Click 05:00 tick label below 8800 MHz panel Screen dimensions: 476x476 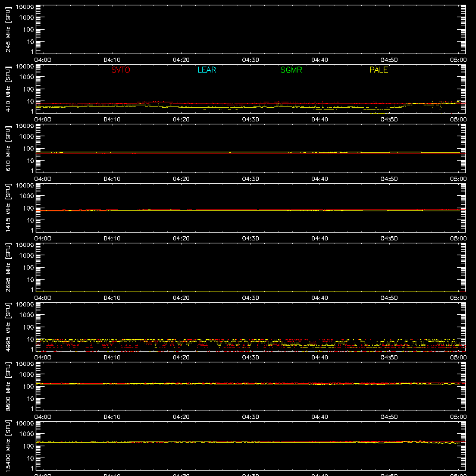pos(458,417)
